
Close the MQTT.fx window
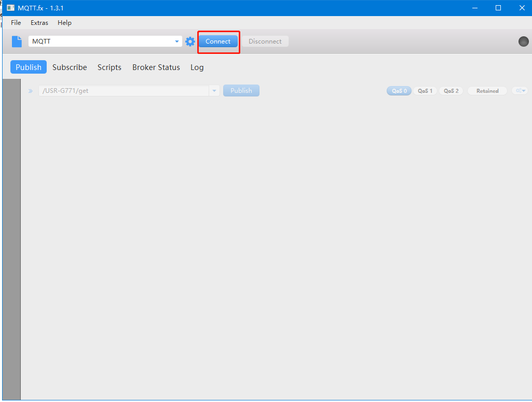522,8
